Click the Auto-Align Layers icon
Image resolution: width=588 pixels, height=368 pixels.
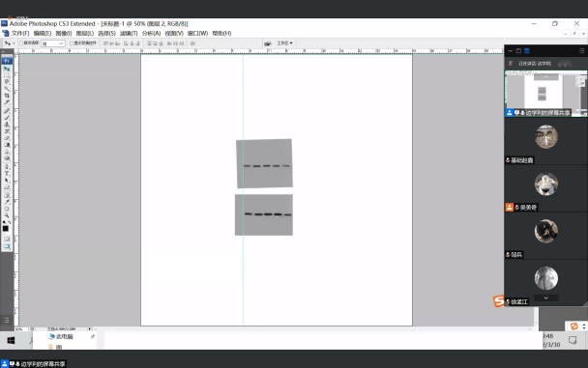pos(192,43)
